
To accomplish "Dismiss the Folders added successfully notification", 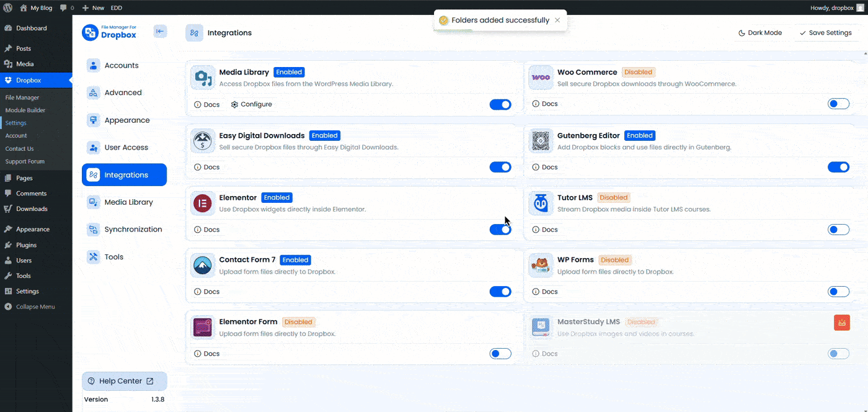I will [x=557, y=20].
